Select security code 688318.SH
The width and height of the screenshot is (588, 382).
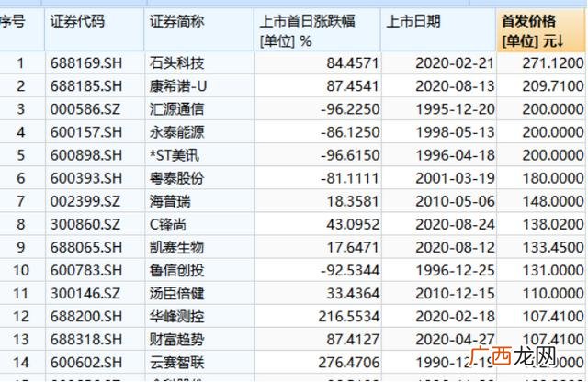click(86, 340)
